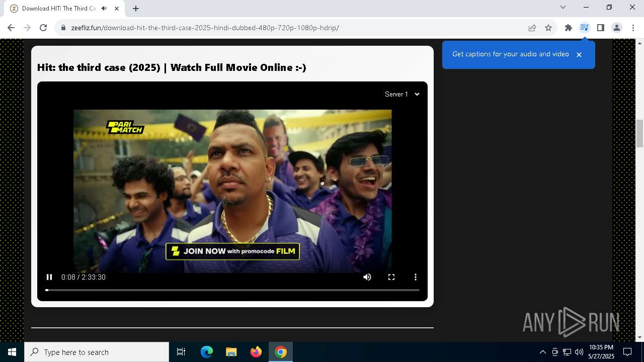This screenshot has height=362, width=644.
Task: Go forward in browser history
Action: click(27, 28)
